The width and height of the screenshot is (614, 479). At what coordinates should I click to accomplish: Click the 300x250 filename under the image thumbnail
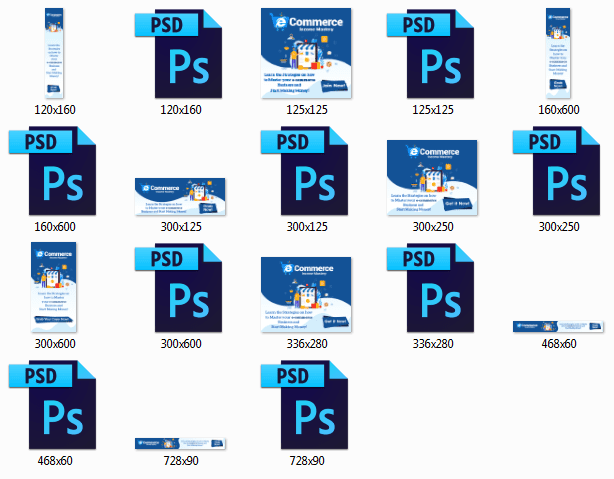click(433, 227)
